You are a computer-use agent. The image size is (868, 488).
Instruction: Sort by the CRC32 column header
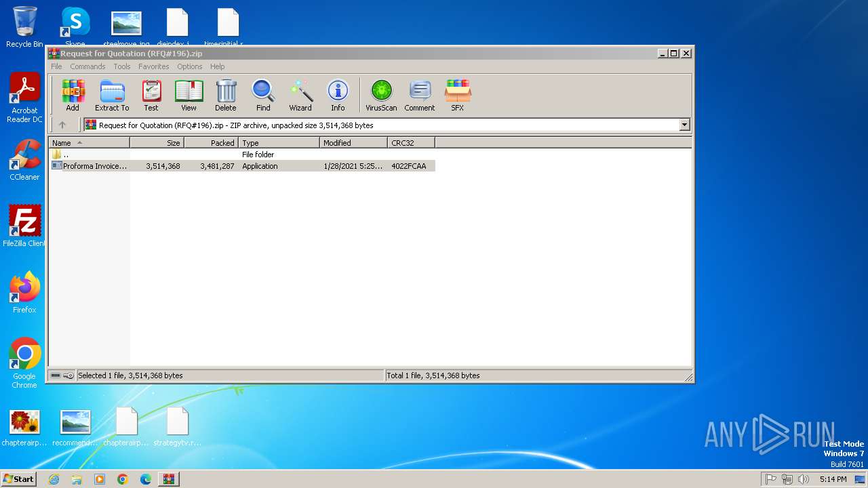(411, 143)
